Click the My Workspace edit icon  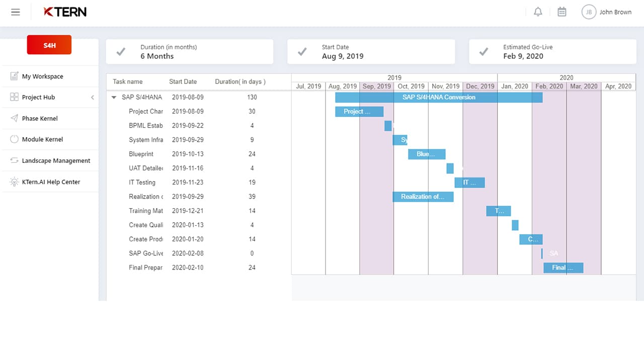[14, 76]
